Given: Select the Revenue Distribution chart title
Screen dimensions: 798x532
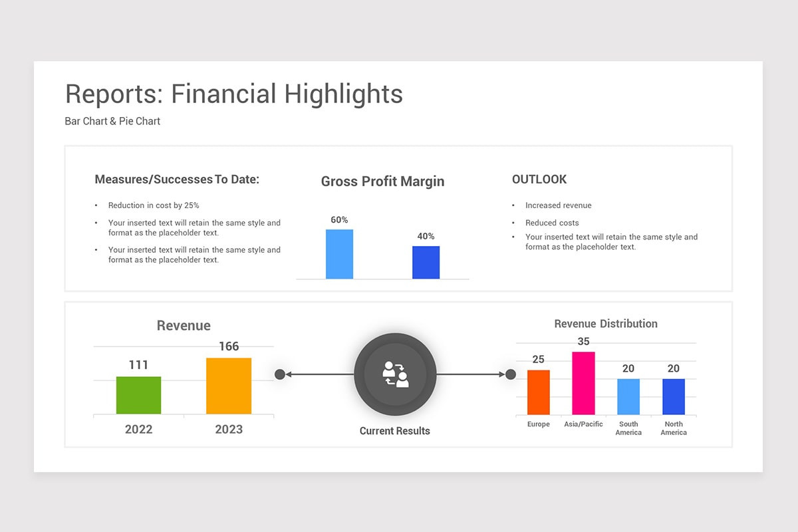Looking at the screenshot, I should click(x=606, y=324).
